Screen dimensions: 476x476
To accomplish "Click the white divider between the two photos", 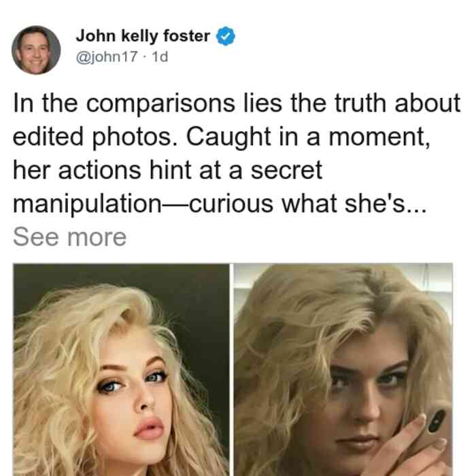I will coord(232,370).
